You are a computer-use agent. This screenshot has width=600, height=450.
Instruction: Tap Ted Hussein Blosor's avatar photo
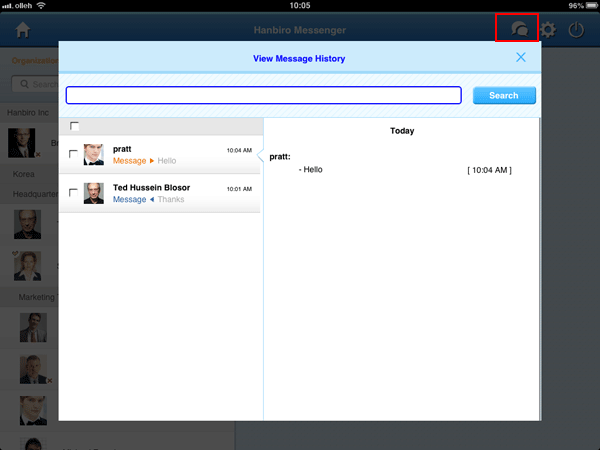tap(94, 193)
